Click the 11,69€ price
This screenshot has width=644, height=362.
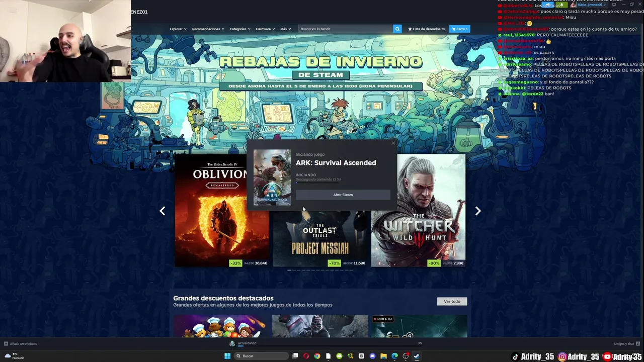359,263
